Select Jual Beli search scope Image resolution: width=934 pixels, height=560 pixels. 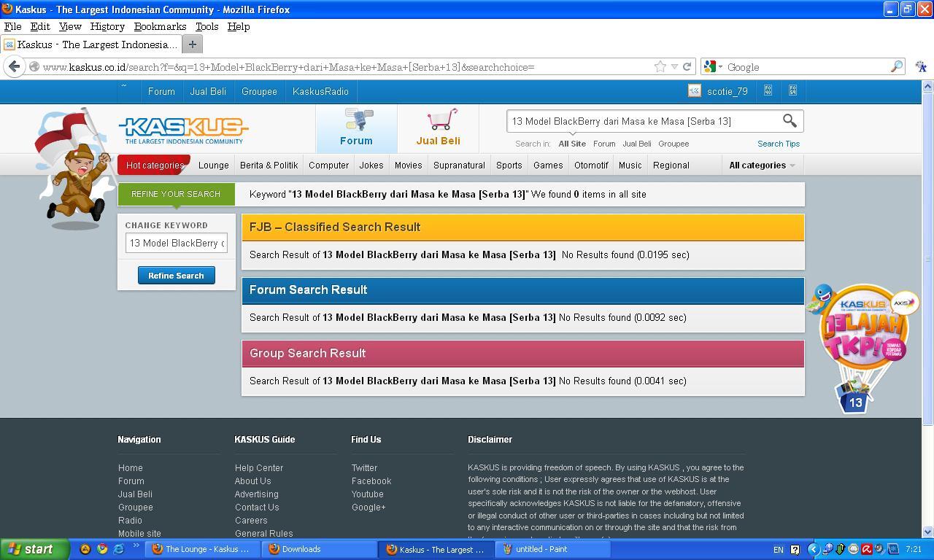click(x=636, y=144)
